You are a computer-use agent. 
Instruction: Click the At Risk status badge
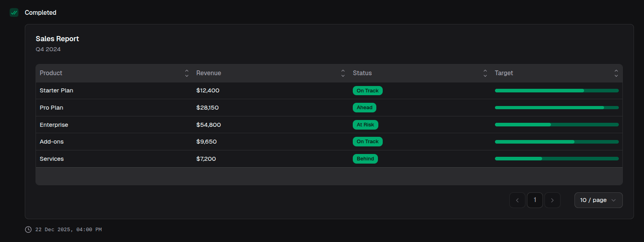click(x=365, y=125)
